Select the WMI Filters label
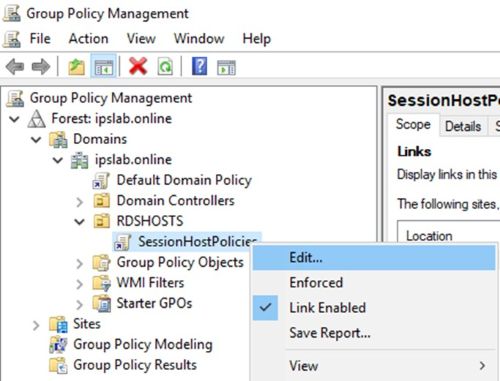Image resolution: width=500 pixels, height=381 pixels. tap(150, 283)
